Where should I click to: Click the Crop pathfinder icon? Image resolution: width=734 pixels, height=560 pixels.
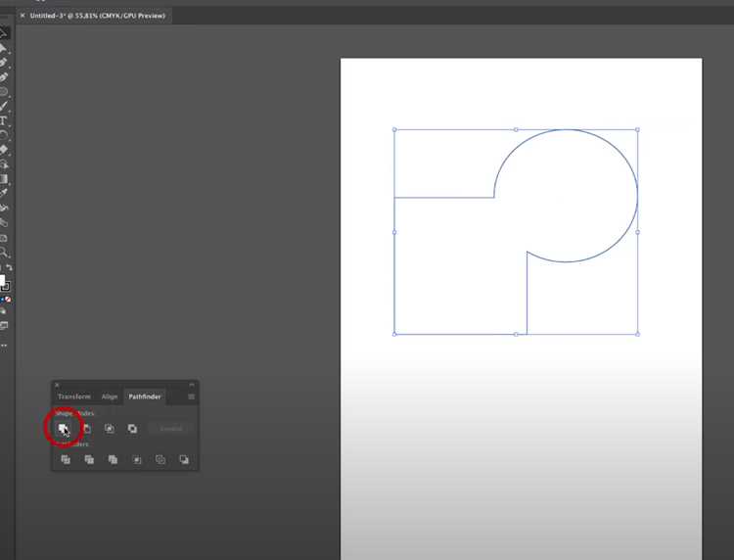pyautogui.click(x=137, y=459)
